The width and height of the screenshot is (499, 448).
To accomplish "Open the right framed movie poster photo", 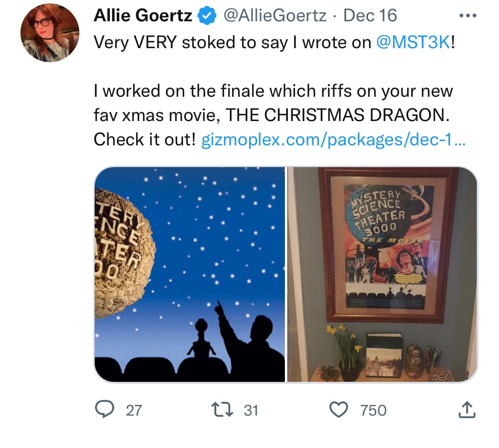I will click(x=383, y=275).
